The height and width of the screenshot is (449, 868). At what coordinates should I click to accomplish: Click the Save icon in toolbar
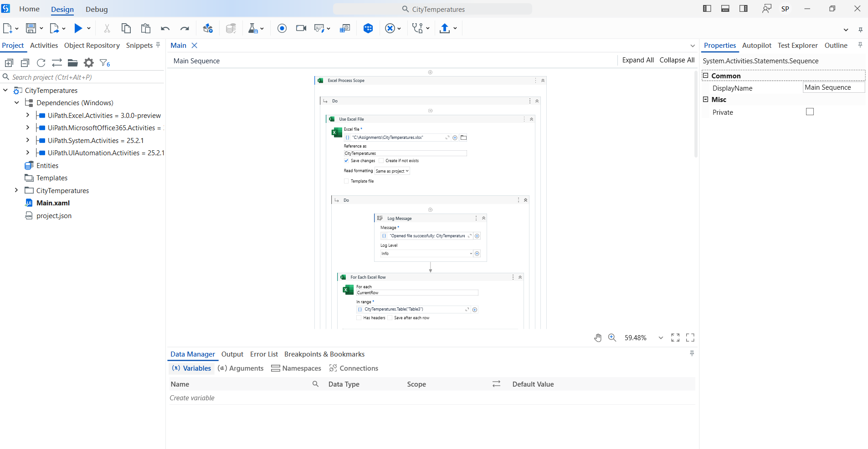coord(31,28)
